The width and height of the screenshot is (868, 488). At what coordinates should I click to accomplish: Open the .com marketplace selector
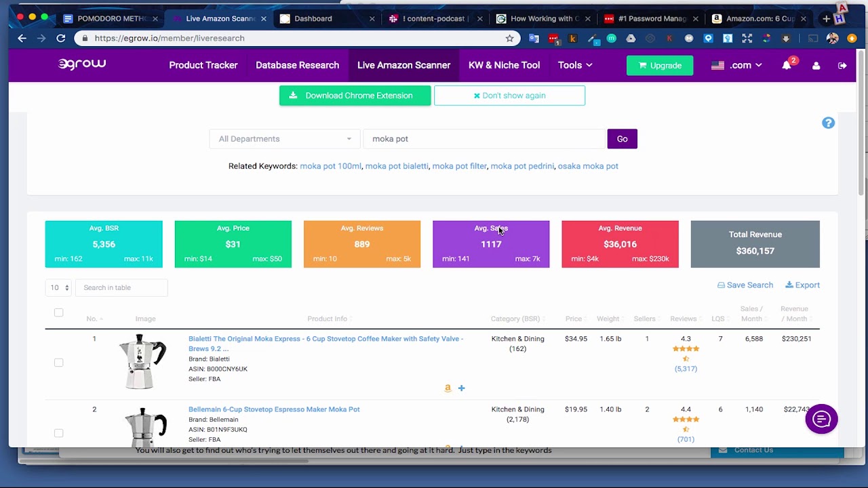point(736,65)
